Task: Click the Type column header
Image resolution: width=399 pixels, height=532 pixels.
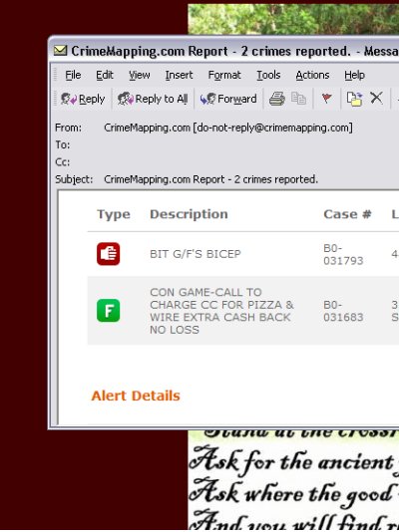Action: [x=114, y=214]
